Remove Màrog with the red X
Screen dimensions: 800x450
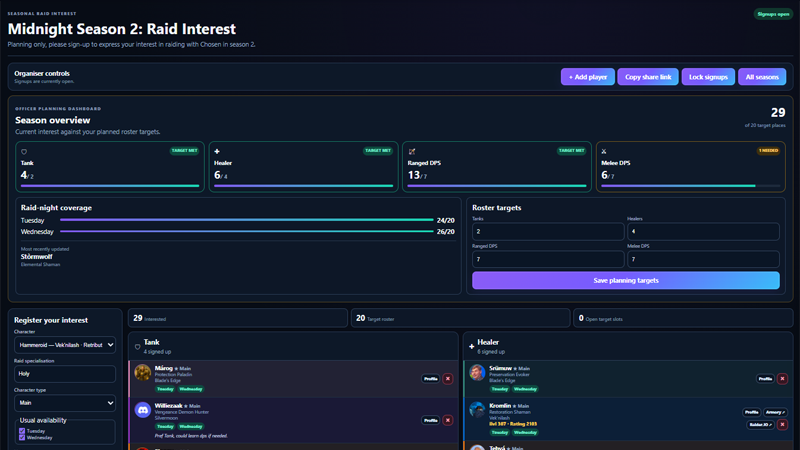[x=447, y=379]
